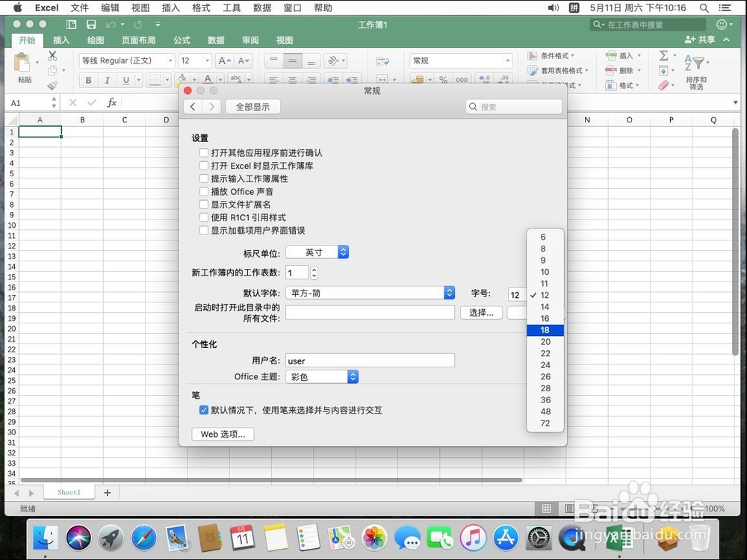Open Format as Table dropdown
This screenshot has width=747, height=560.
[558, 70]
